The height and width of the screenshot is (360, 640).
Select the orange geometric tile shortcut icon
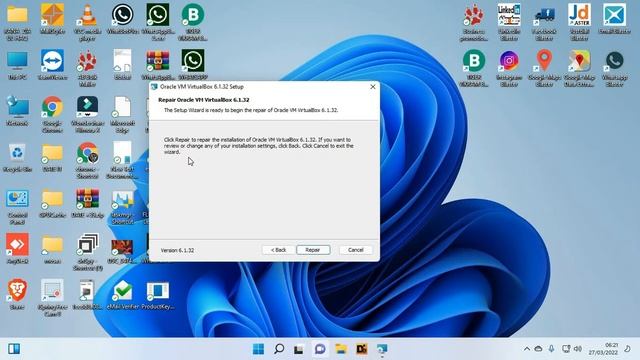click(52, 15)
